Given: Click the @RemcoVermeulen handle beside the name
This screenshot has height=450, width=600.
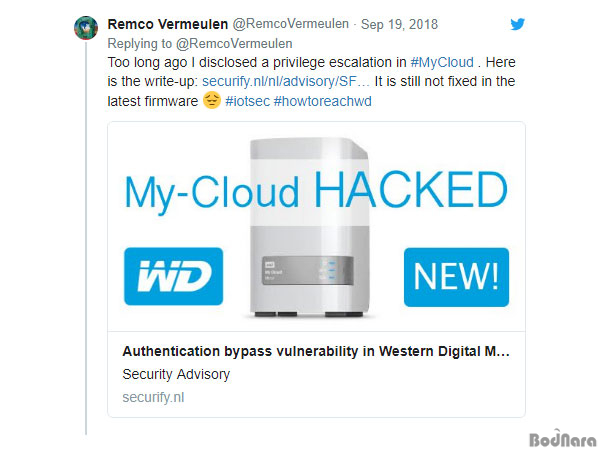Looking at the screenshot, I should (x=291, y=24).
